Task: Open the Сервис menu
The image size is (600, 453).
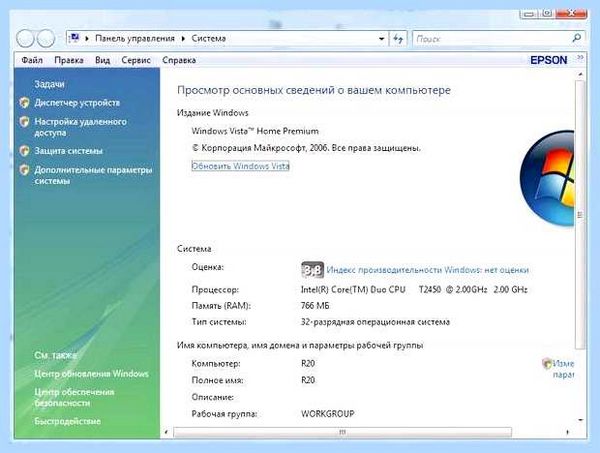Action: 136,60
